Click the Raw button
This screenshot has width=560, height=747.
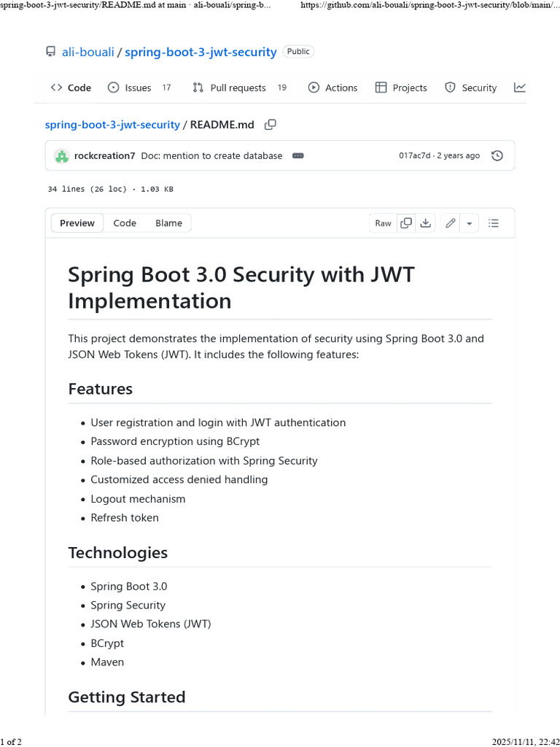383,223
